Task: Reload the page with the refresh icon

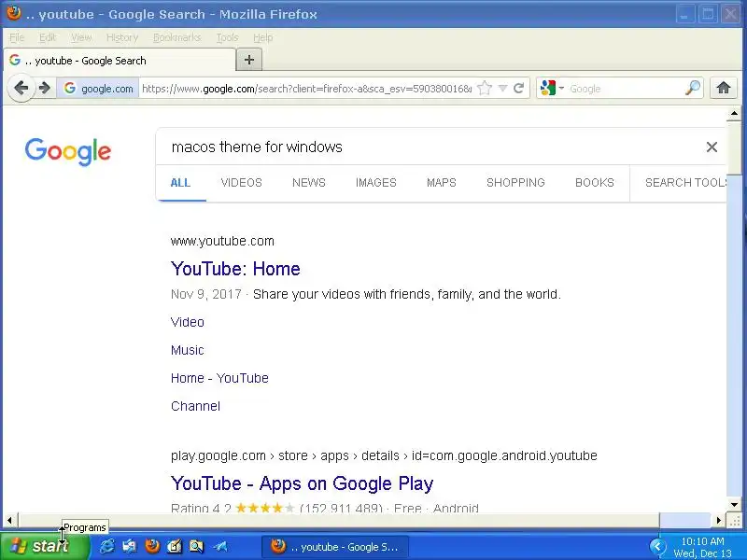Action: tap(519, 88)
